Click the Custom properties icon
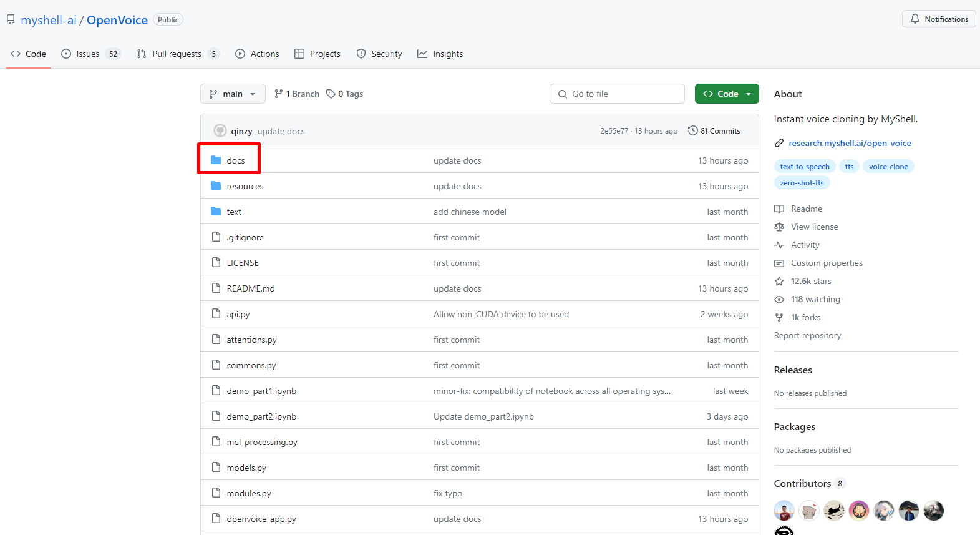Screen dimensions: 980x535 click(779, 263)
